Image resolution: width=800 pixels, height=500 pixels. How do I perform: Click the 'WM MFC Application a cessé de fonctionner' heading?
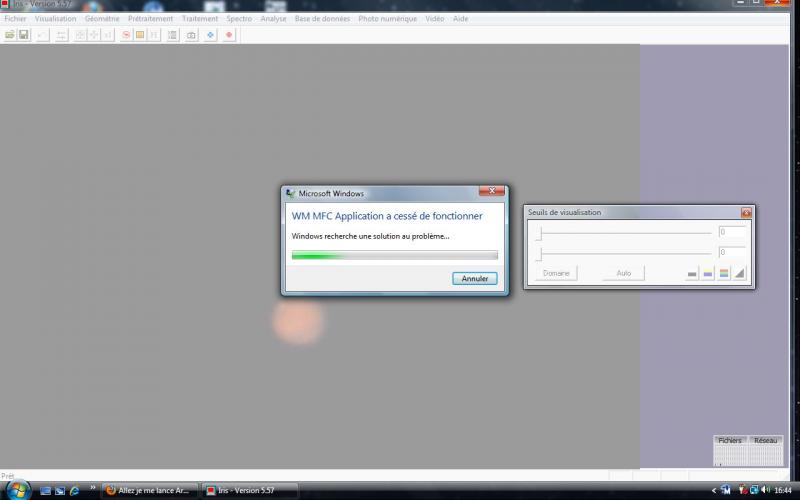pos(387,216)
